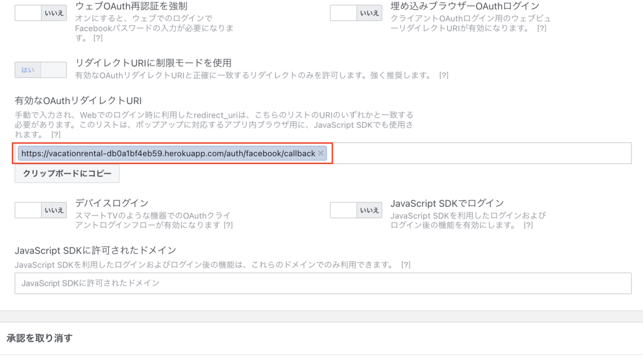643x364 pixels.
Task: Remove the herokuapp callback URI with x
Action: (x=321, y=153)
